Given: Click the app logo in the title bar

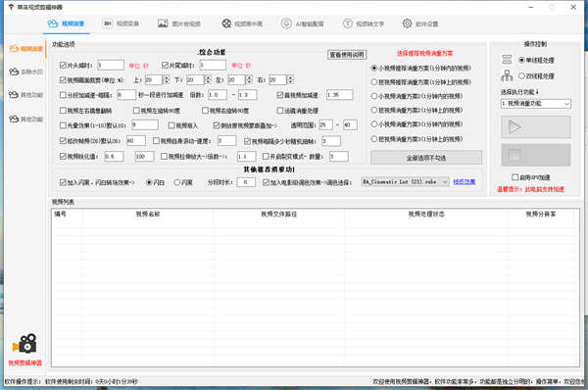Looking at the screenshot, I should [11, 7].
